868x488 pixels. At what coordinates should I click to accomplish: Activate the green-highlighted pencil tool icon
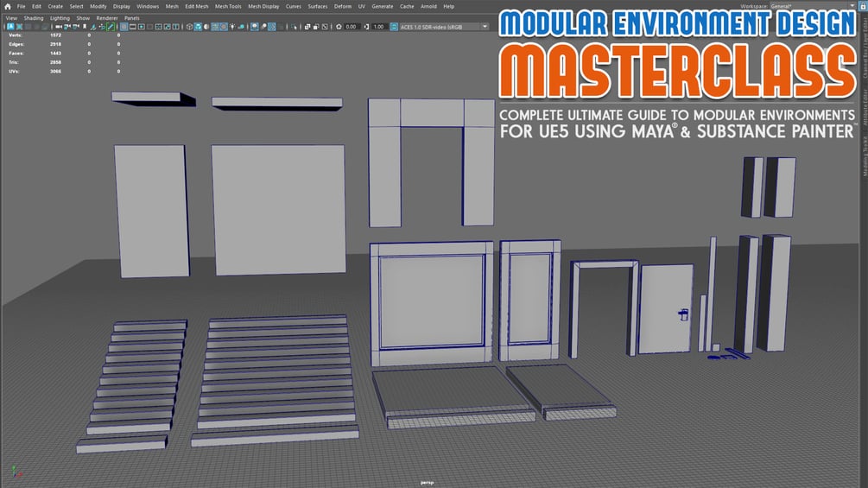click(111, 27)
